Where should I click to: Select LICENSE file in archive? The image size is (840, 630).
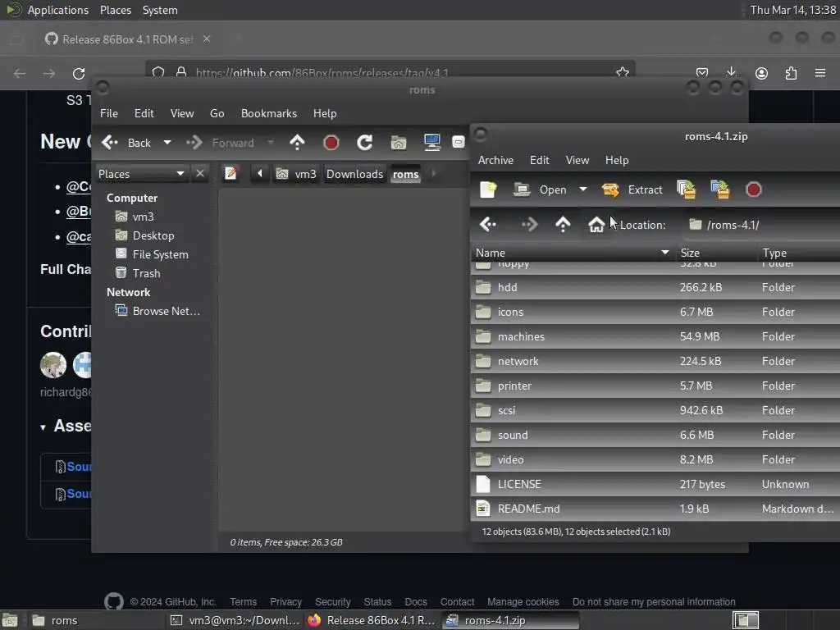click(655, 484)
